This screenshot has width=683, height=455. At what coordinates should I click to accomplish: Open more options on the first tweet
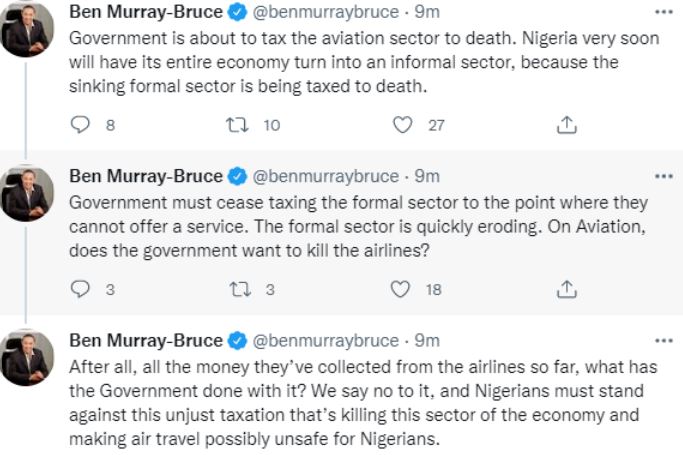(x=662, y=13)
